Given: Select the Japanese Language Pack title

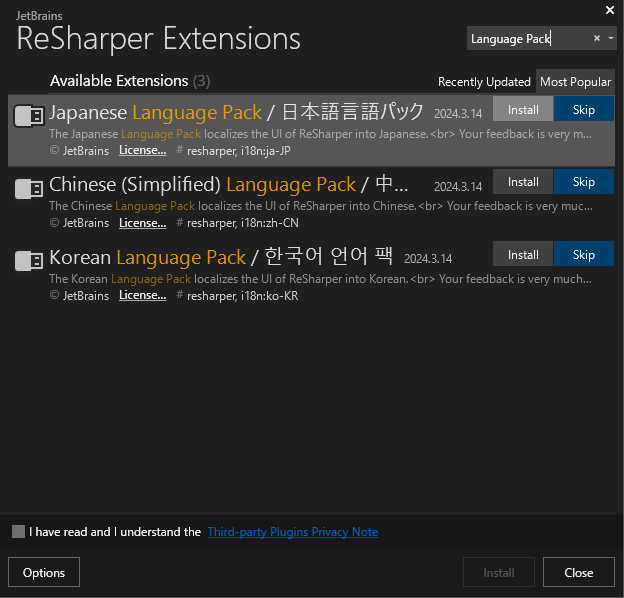Looking at the screenshot, I should [236, 112].
